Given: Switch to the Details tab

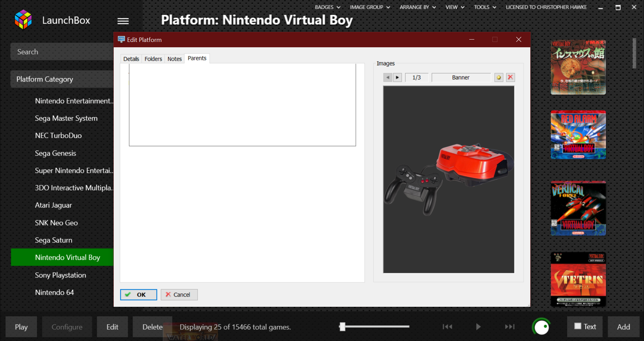Looking at the screenshot, I should coord(131,59).
